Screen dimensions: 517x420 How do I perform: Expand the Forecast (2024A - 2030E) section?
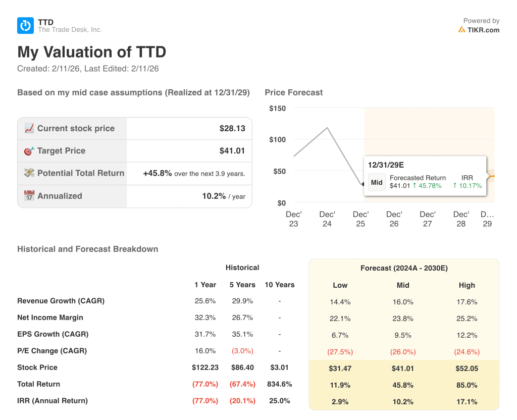tap(404, 268)
